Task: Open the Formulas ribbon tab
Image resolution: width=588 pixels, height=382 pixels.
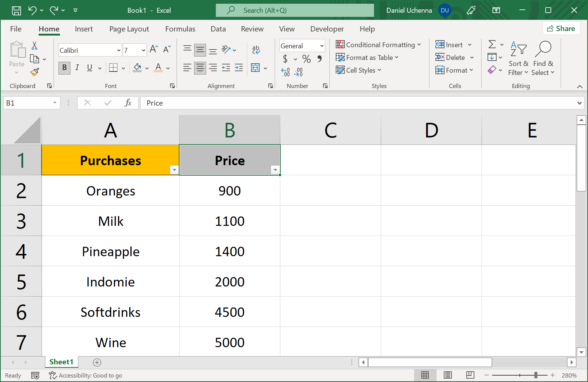Action: (x=180, y=29)
